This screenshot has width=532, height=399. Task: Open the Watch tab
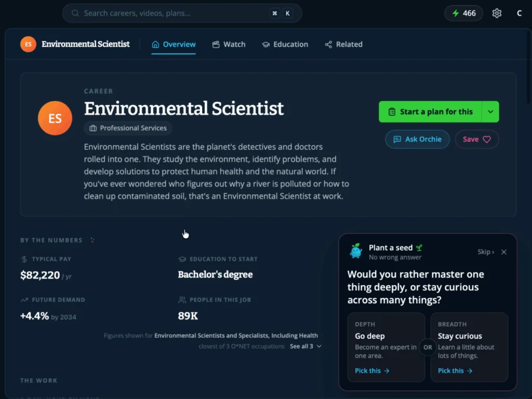[229, 45]
